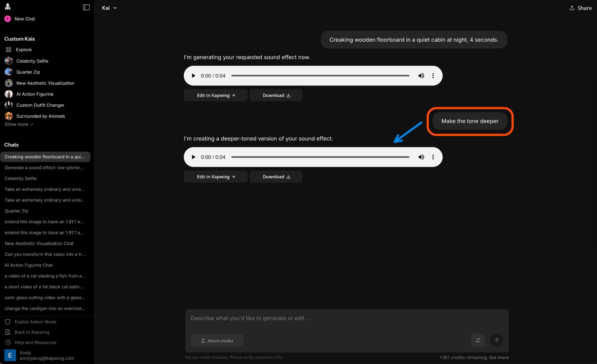Click the prompt input field

311,318
